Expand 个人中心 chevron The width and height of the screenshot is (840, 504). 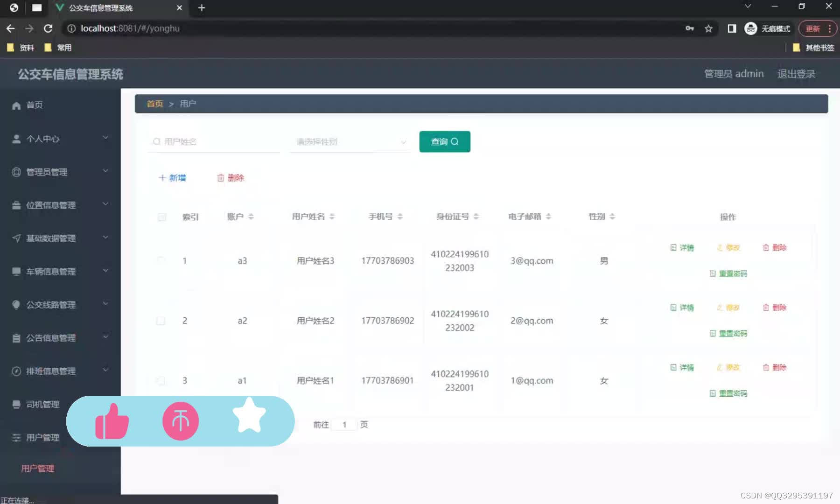105,138
